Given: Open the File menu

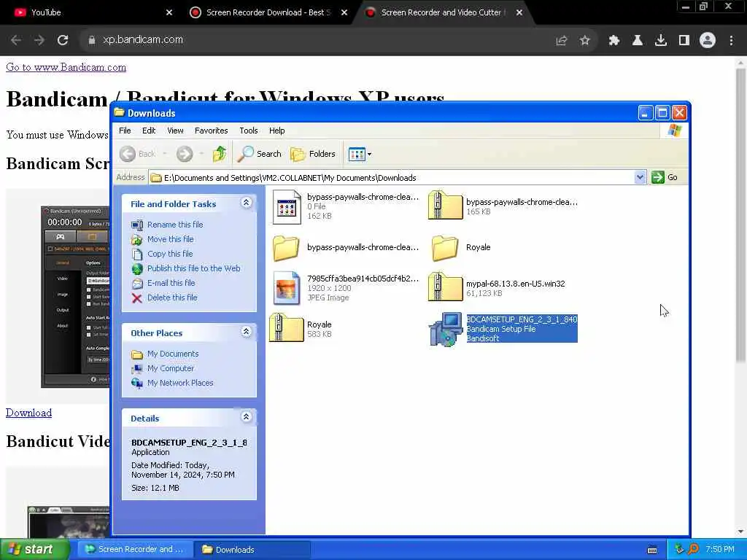Looking at the screenshot, I should [125, 131].
